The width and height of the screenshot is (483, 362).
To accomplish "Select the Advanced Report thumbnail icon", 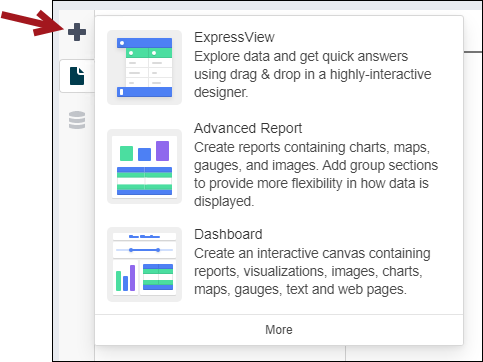I will tap(144, 166).
